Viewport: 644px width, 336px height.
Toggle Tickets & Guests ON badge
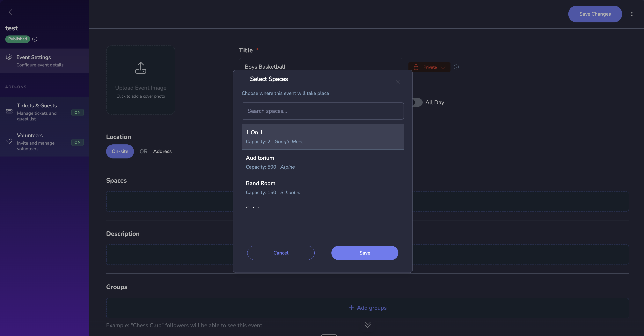(77, 112)
